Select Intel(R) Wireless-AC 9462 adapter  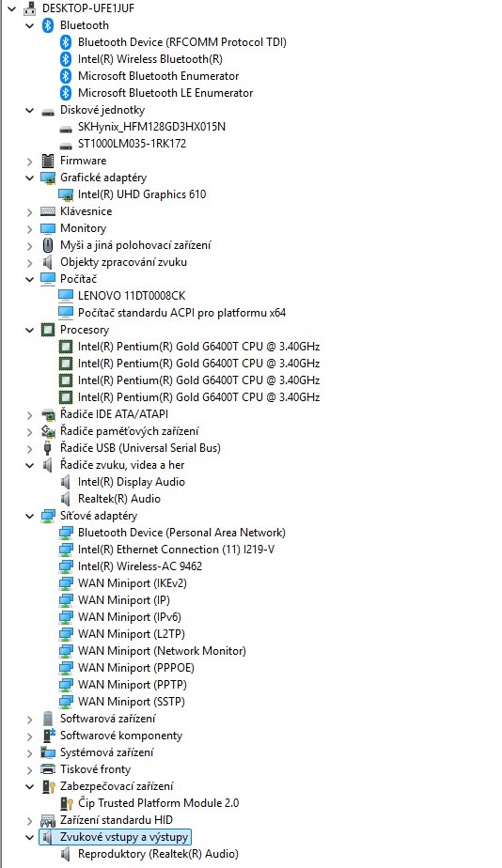pyautogui.click(x=140, y=566)
